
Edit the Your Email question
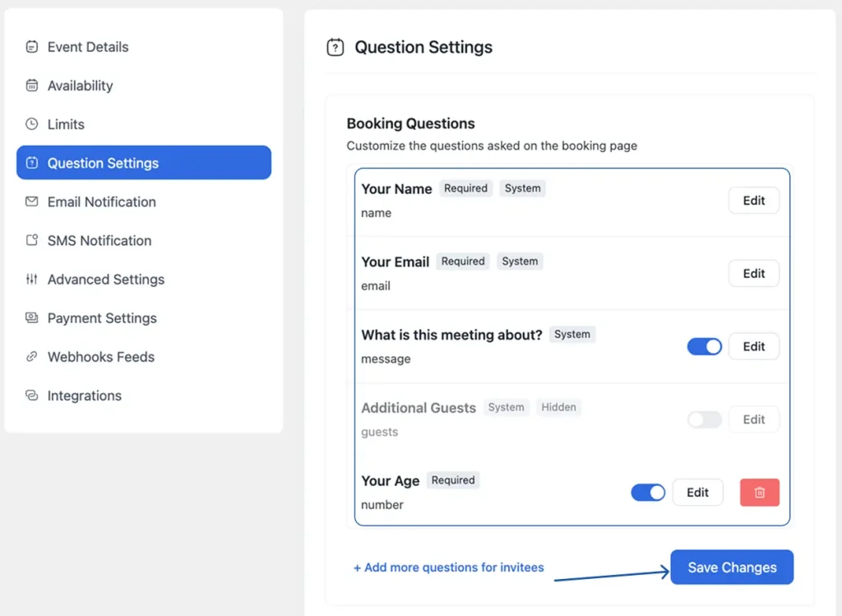pos(752,273)
